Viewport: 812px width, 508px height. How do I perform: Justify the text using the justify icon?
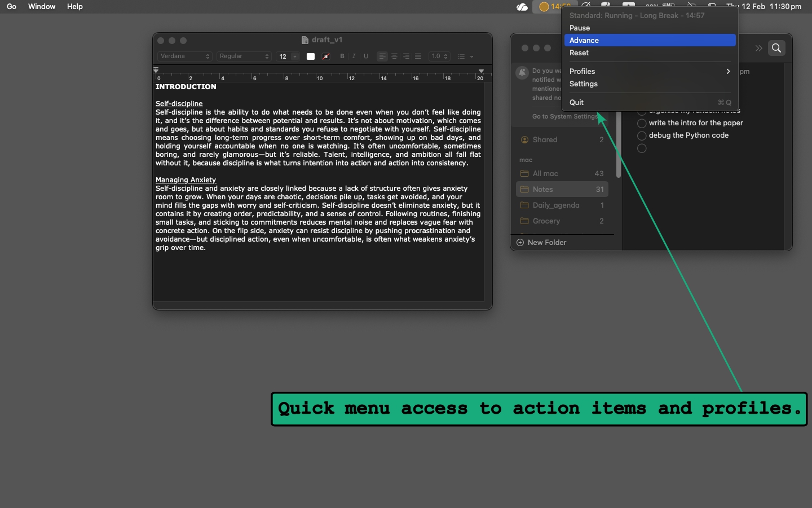pyautogui.click(x=418, y=56)
